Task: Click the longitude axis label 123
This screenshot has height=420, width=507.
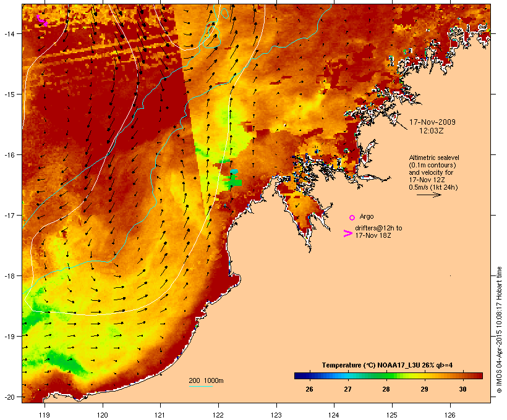Action: [276, 415]
